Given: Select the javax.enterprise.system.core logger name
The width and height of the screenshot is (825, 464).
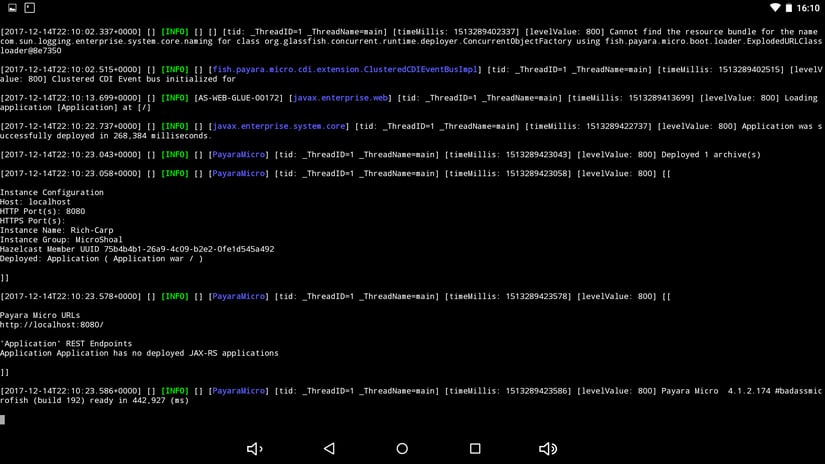Looking at the screenshot, I should (279, 126).
